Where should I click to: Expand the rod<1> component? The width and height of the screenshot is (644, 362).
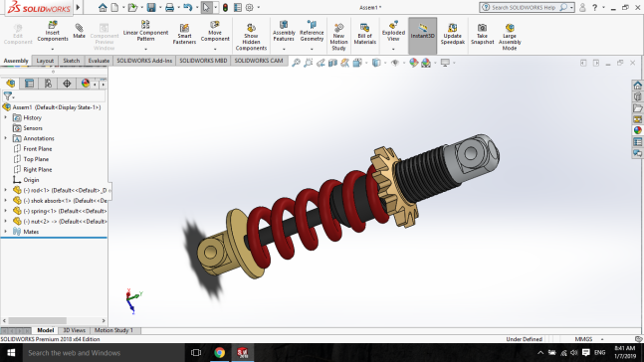(x=6, y=190)
